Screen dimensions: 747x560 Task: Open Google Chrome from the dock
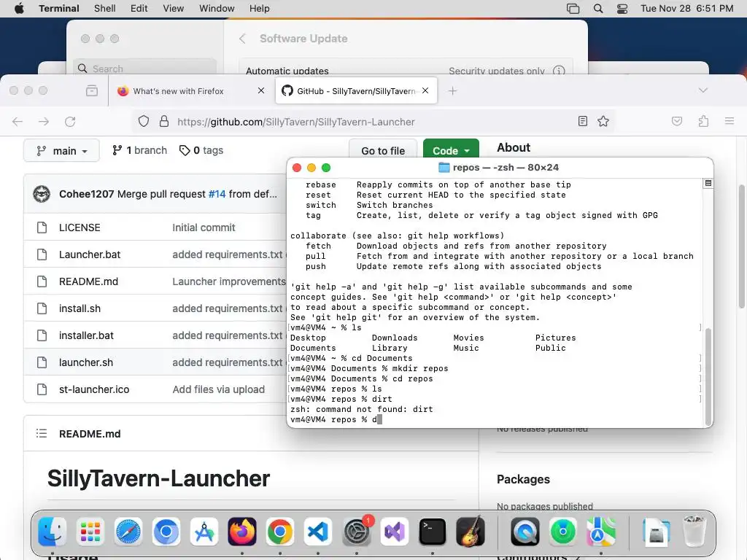tap(280, 531)
